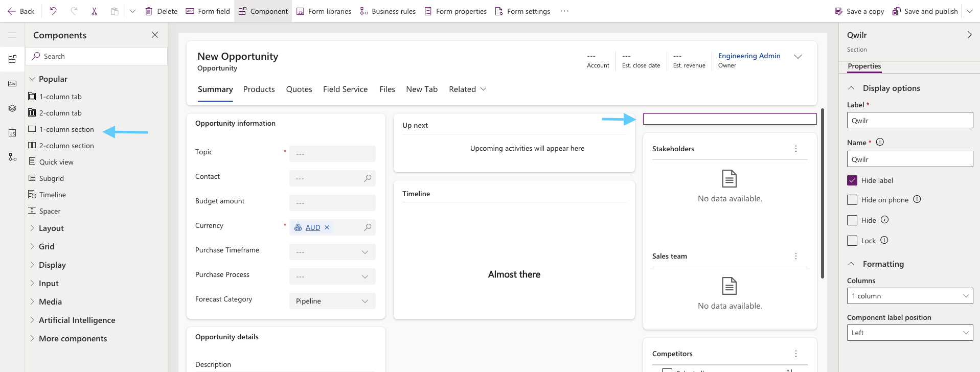The image size is (980, 372).
Task: Open the Form field toolbar button
Action: coord(208,11)
